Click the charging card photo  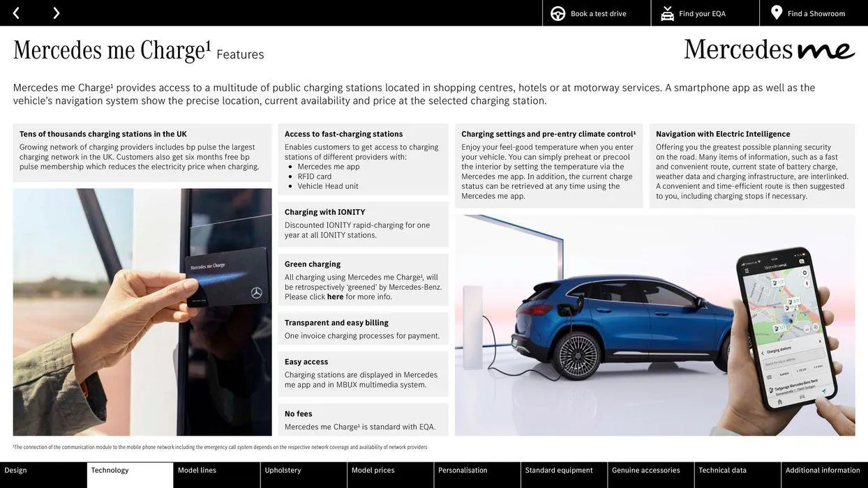tap(142, 312)
